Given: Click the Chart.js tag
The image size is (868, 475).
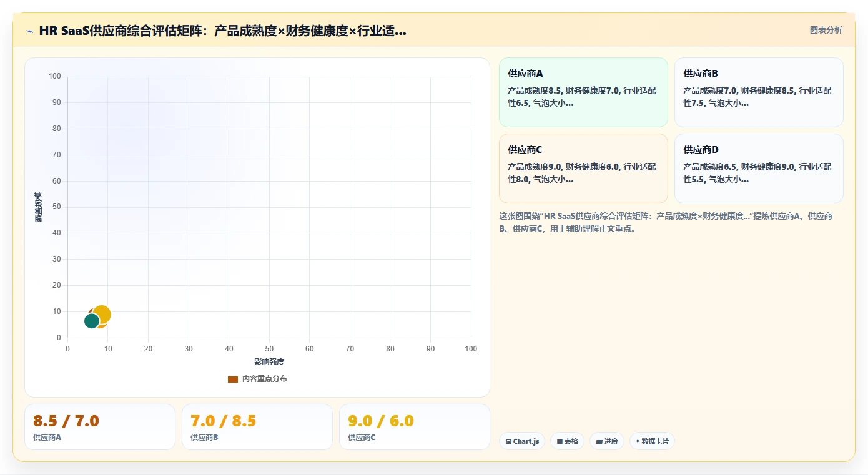Looking at the screenshot, I should [522, 441].
